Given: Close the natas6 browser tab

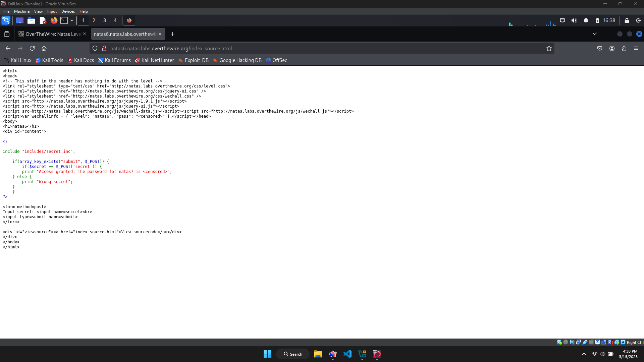Looking at the screenshot, I should (x=160, y=34).
